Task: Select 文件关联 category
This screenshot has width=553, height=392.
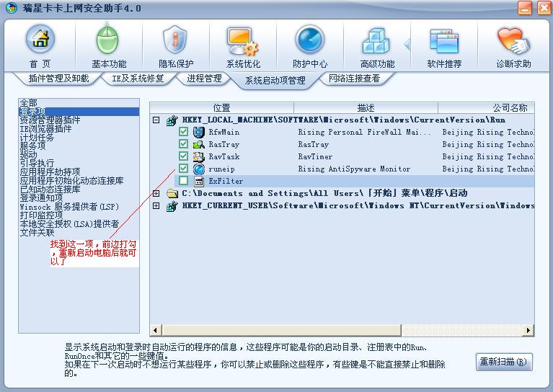Action: (37, 232)
